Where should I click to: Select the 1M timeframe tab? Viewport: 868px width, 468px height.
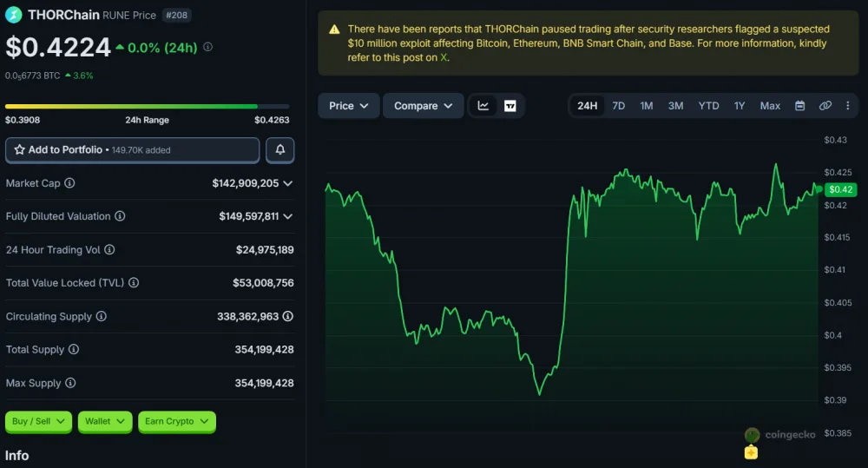pyautogui.click(x=647, y=106)
